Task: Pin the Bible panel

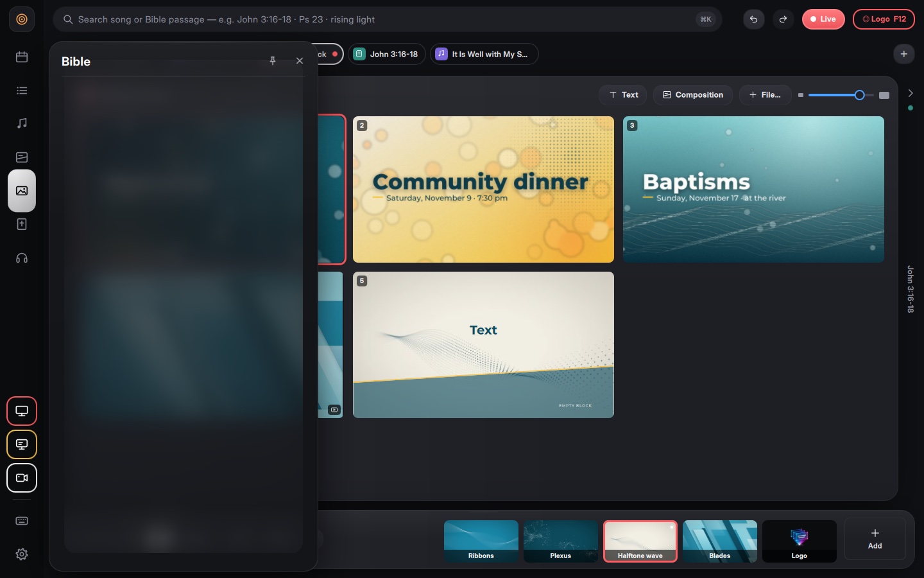Action: coord(273,61)
